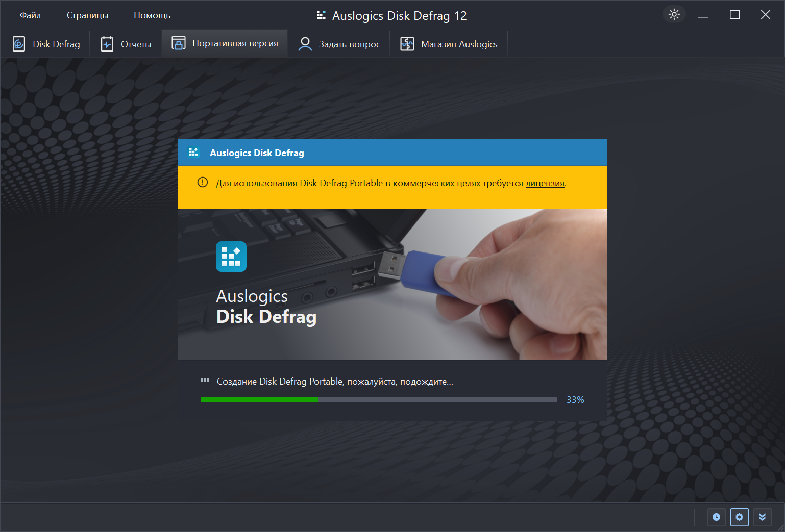Open settings via the gear icon

(x=740, y=517)
